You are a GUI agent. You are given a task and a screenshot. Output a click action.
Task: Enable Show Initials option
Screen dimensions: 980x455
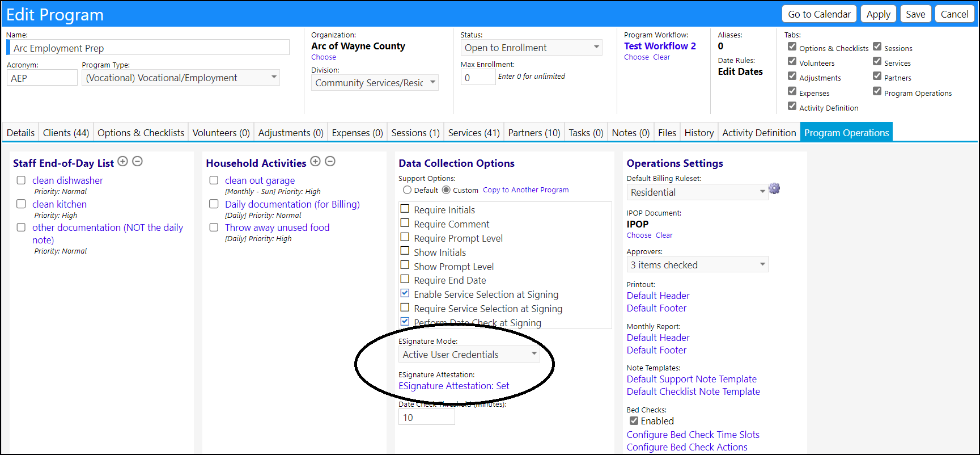tap(405, 251)
